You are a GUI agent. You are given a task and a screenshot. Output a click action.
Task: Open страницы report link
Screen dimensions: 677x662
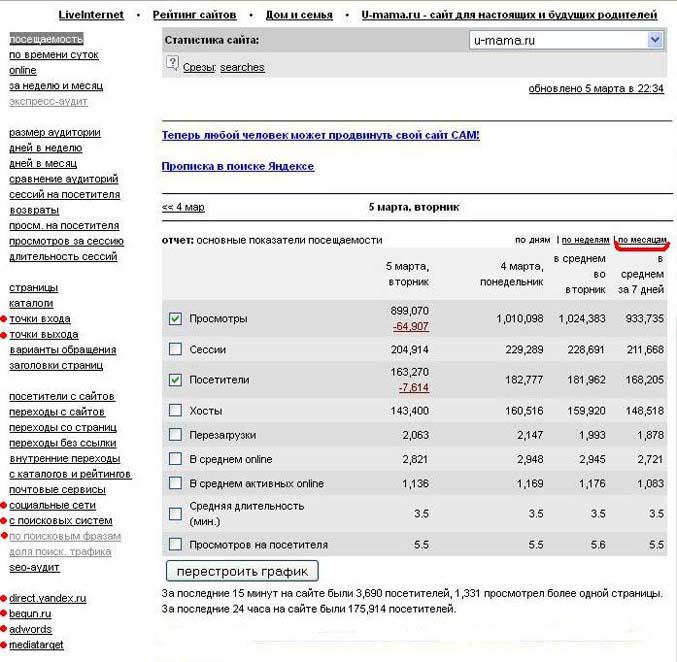coord(34,288)
